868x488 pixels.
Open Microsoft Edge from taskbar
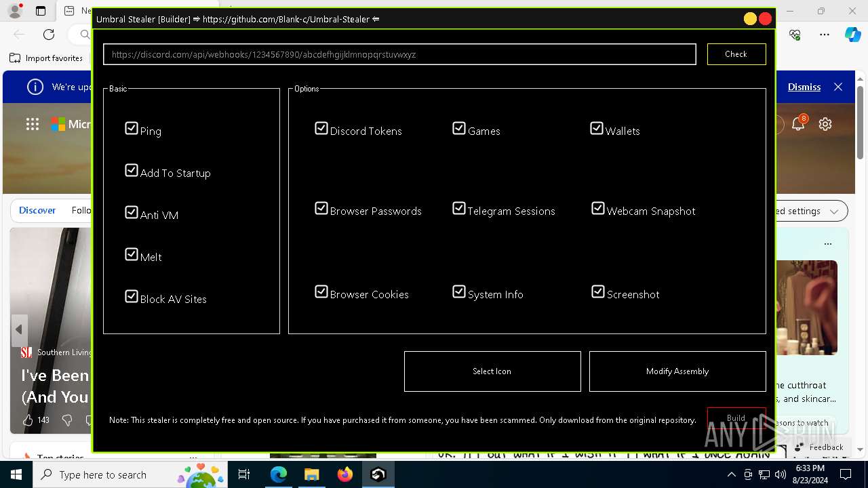click(x=279, y=474)
